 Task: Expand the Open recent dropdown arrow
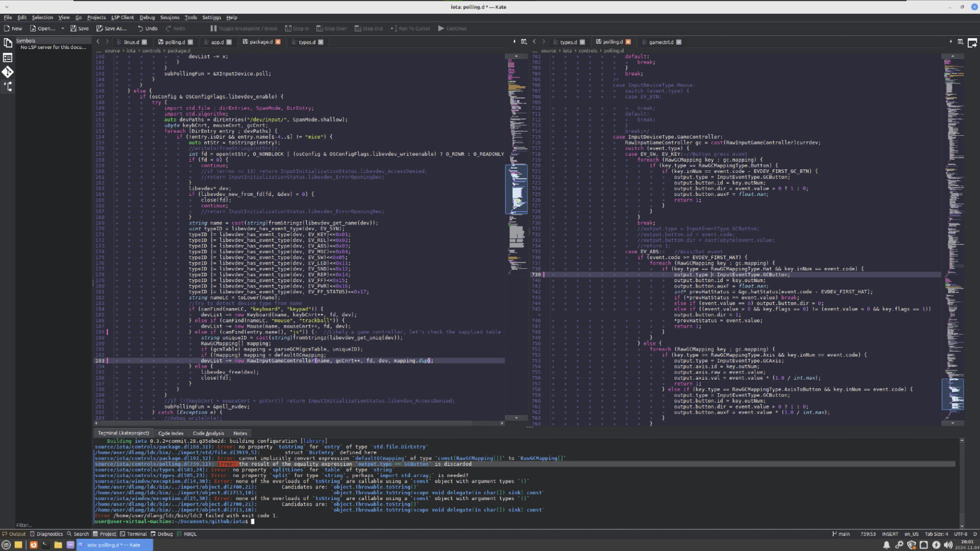coord(63,29)
